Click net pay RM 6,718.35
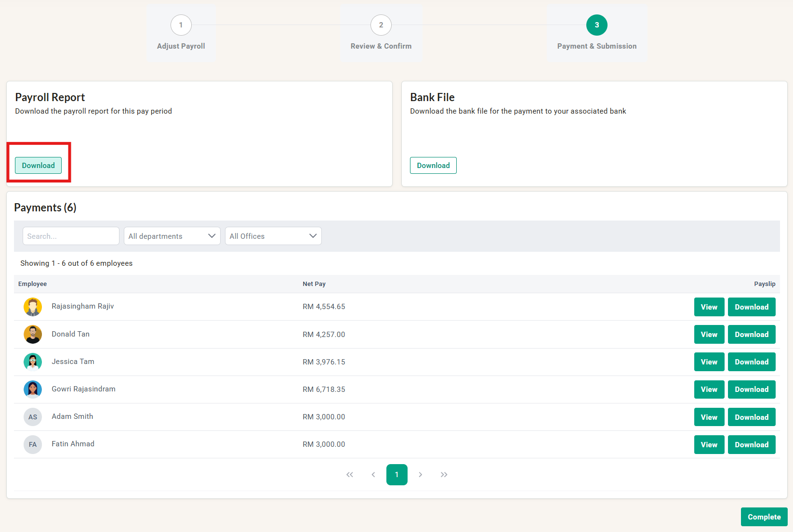The width and height of the screenshot is (793, 532). click(324, 389)
